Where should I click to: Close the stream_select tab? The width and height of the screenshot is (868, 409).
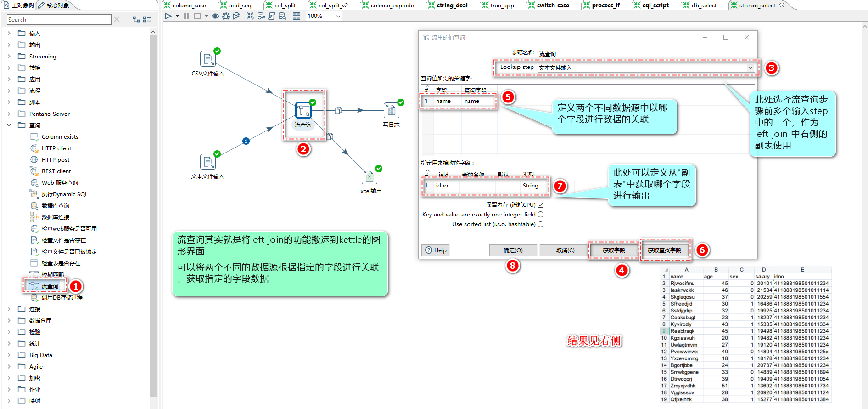[x=781, y=5]
